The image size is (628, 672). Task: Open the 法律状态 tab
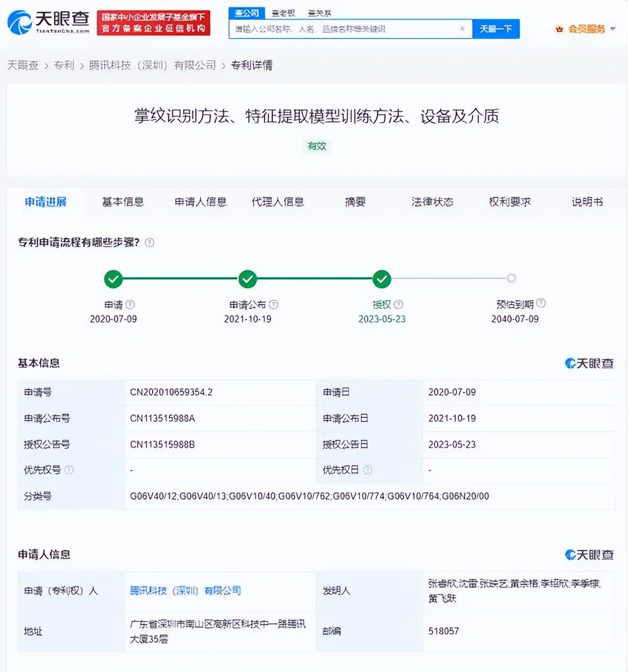coord(432,202)
